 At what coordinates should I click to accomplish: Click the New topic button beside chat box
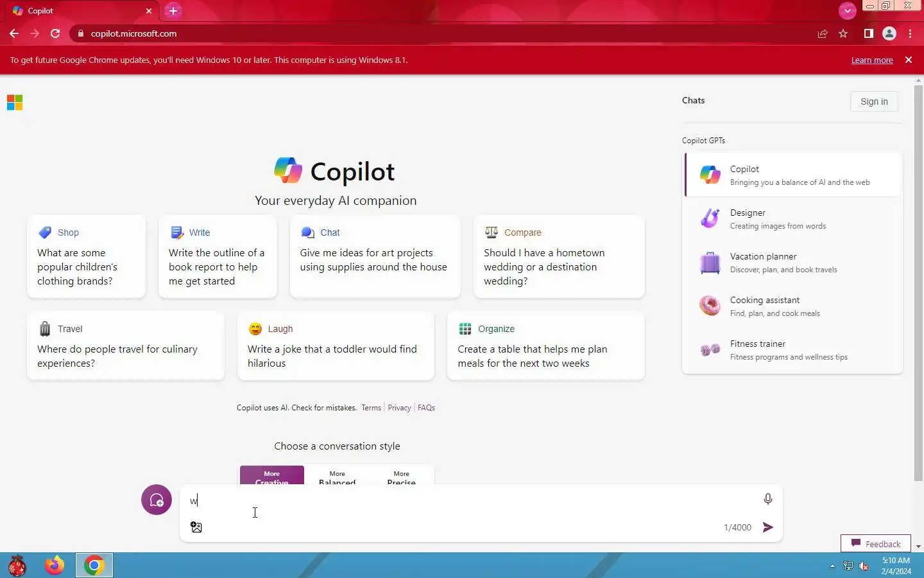pyautogui.click(x=157, y=500)
